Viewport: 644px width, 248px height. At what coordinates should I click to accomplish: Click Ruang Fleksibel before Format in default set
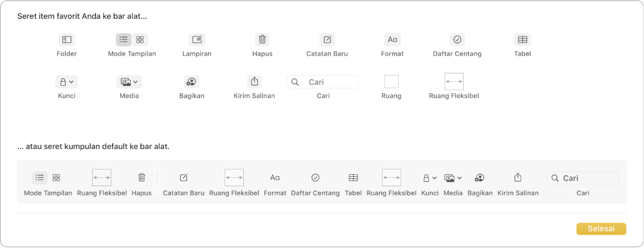pos(234,178)
